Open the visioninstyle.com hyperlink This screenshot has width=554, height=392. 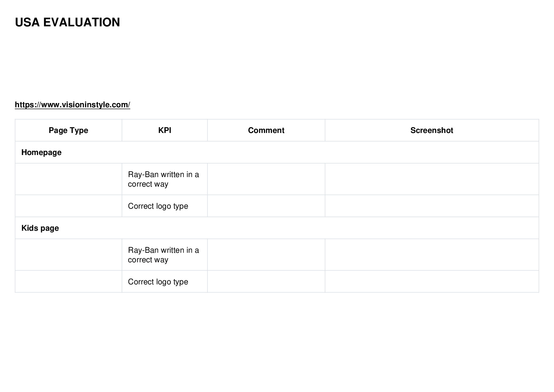(x=72, y=105)
